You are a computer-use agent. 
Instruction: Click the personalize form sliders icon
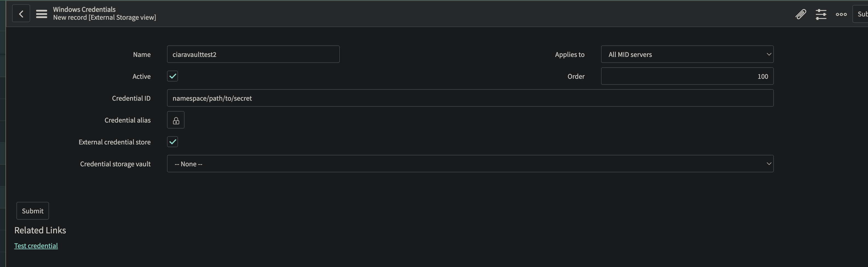pyautogui.click(x=821, y=14)
